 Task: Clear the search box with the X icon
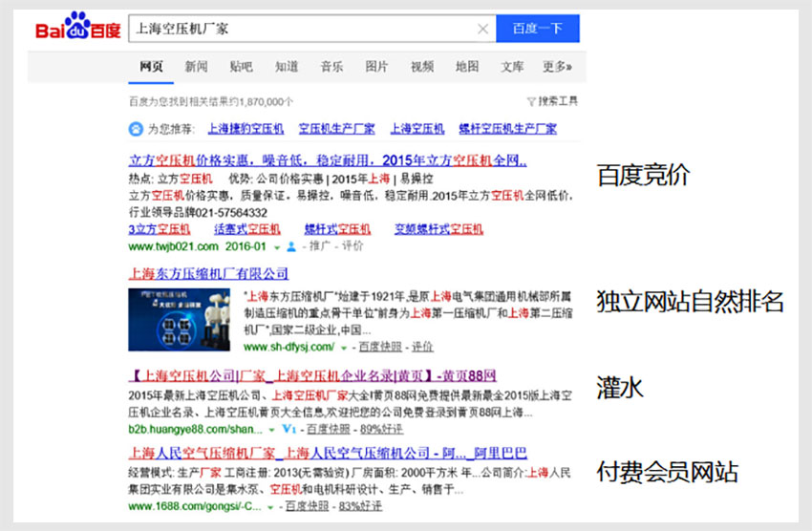tap(483, 29)
